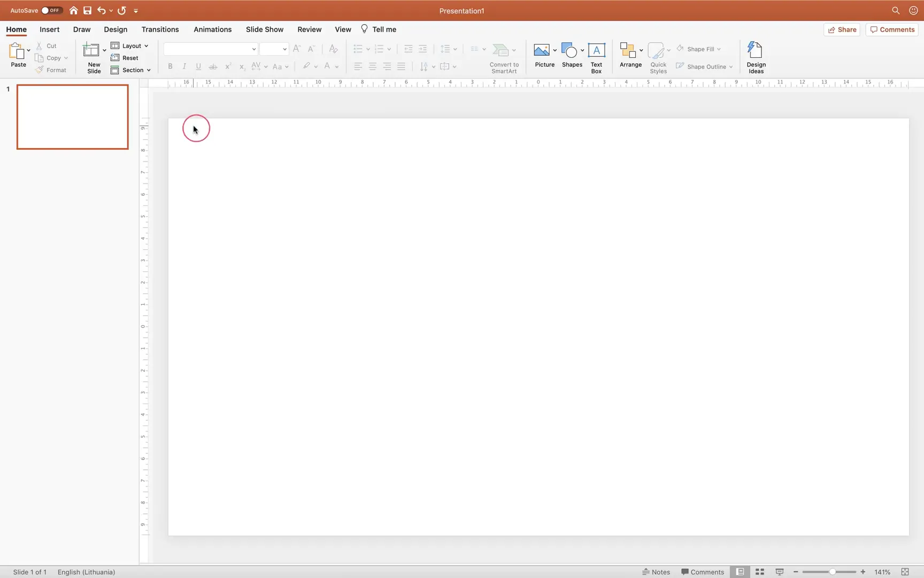Viewport: 924px width, 578px height.
Task: Click the New Slide icon
Action: pos(91,50)
